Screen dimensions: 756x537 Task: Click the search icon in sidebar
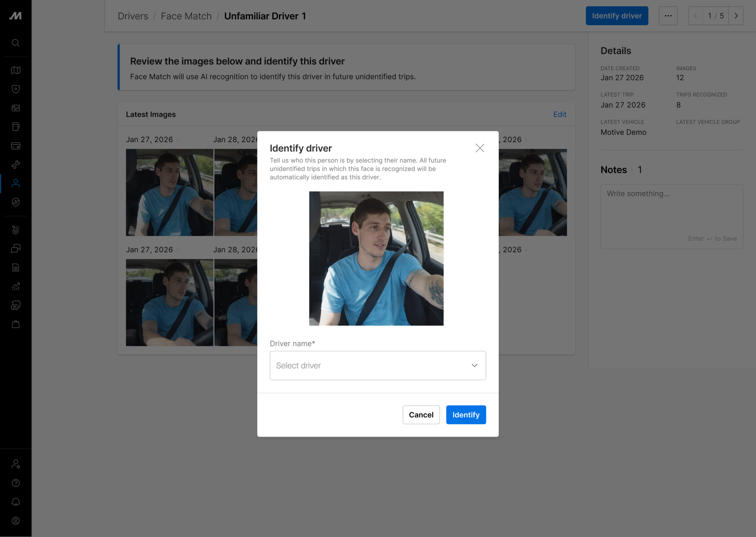[x=16, y=43]
